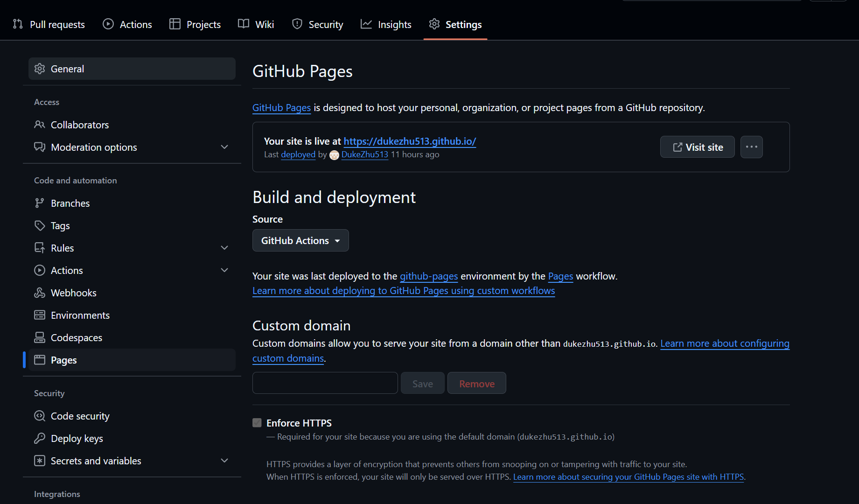Screen dimensions: 859x504
Task: Open the dukezhu513.github.io site link
Action: pyautogui.click(x=410, y=141)
